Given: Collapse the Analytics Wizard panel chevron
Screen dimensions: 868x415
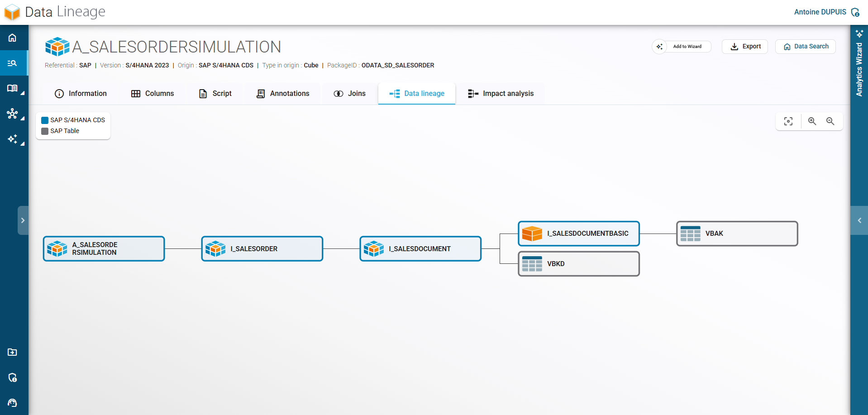Looking at the screenshot, I should (859, 220).
